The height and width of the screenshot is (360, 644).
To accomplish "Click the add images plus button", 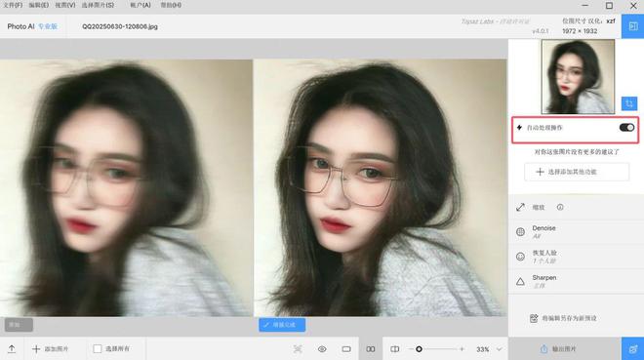I will [x=50, y=349].
